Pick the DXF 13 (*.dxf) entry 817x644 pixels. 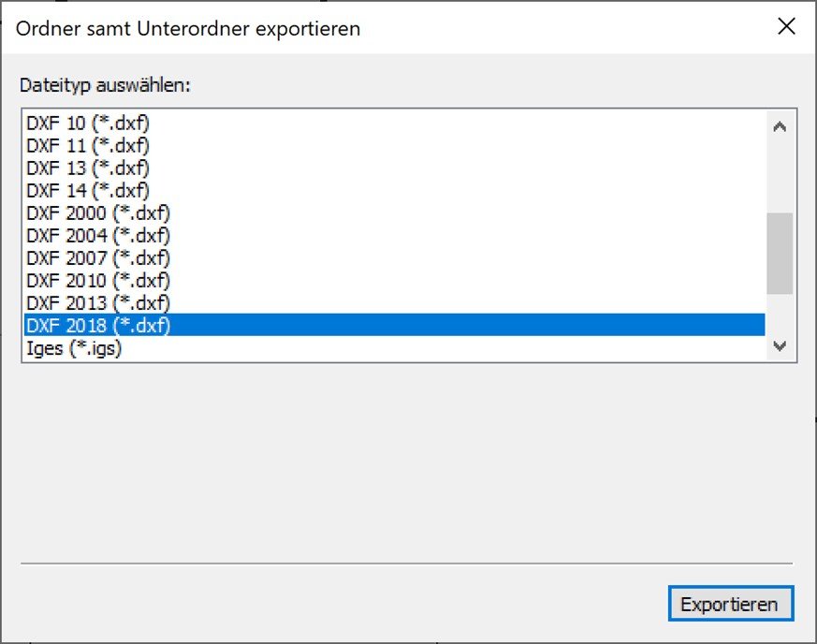coord(88,168)
